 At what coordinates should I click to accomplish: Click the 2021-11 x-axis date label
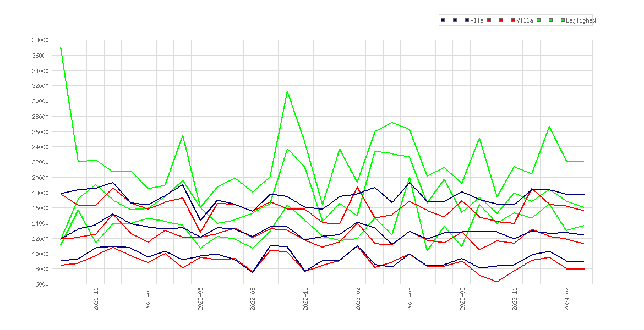pos(96,299)
